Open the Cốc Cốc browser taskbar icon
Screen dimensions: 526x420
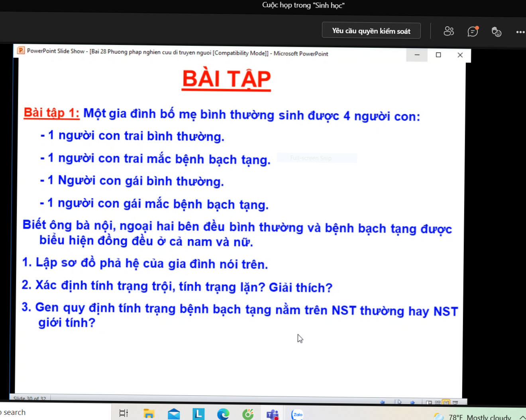click(x=248, y=414)
